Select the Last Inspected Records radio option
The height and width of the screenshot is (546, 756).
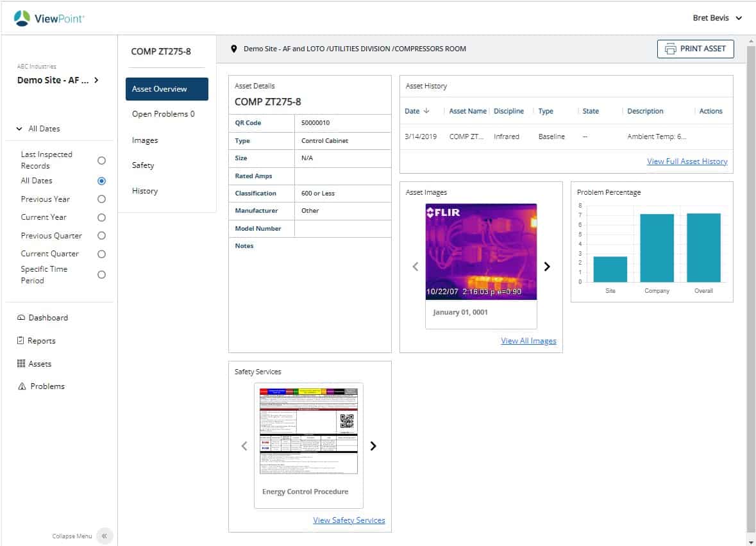[101, 160]
